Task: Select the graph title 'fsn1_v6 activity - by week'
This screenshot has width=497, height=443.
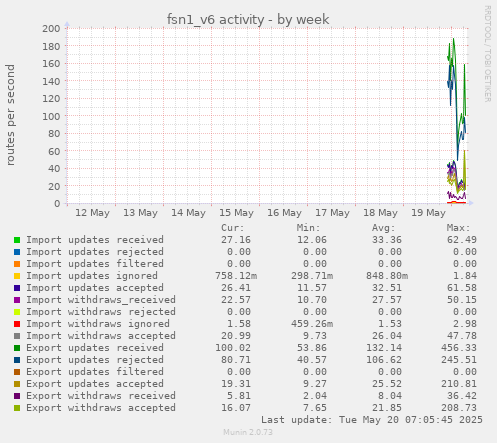Action: point(248,19)
